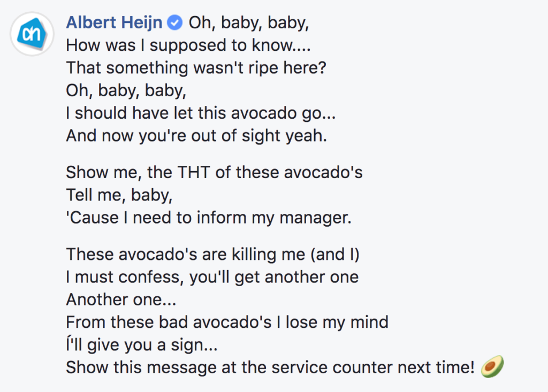The height and width of the screenshot is (392, 548).
Task: Click the line 'Í'll give you a sign...'
Action: (x=142, y=345)
